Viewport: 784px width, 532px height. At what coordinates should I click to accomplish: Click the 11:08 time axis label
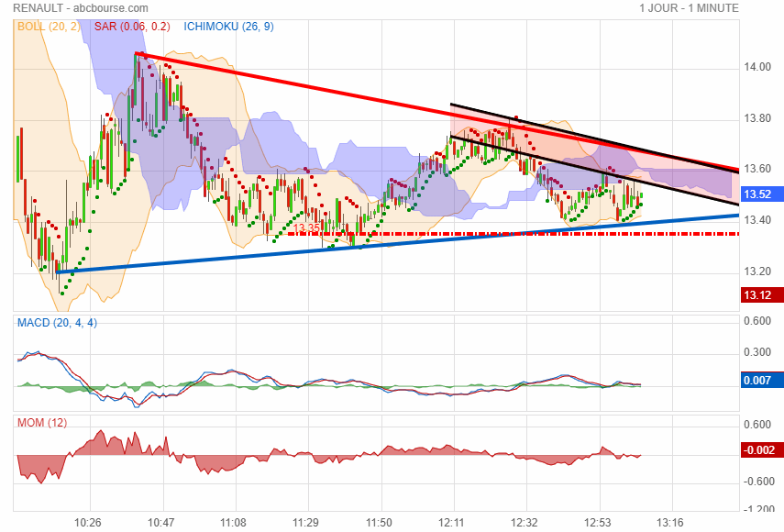[233, 523]
